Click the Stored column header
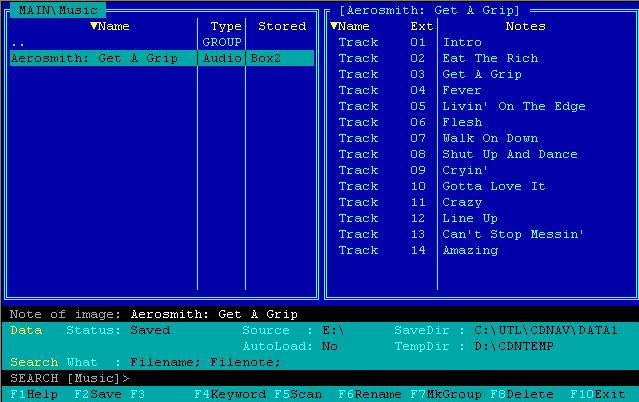 [x=282, y=27]
